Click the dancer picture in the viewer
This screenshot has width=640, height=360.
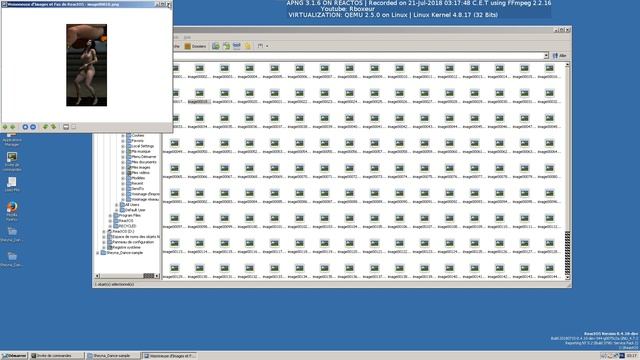coord(87,65)
